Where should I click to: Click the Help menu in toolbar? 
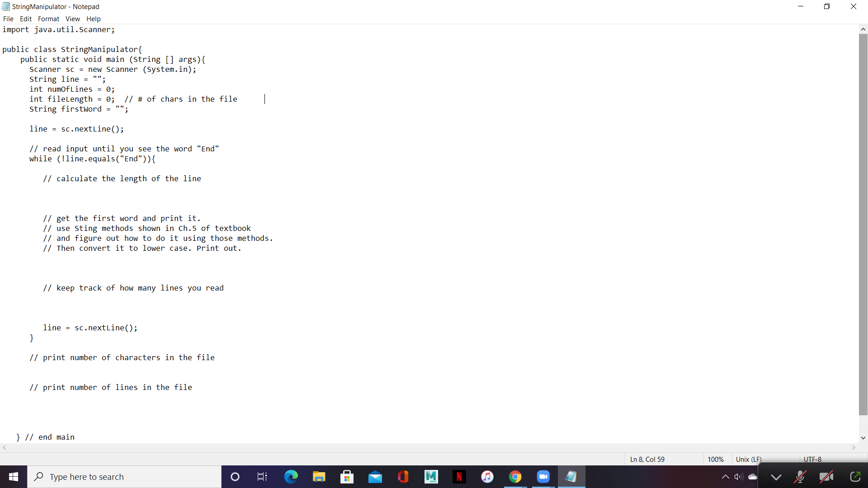click(x=94, y=19)
